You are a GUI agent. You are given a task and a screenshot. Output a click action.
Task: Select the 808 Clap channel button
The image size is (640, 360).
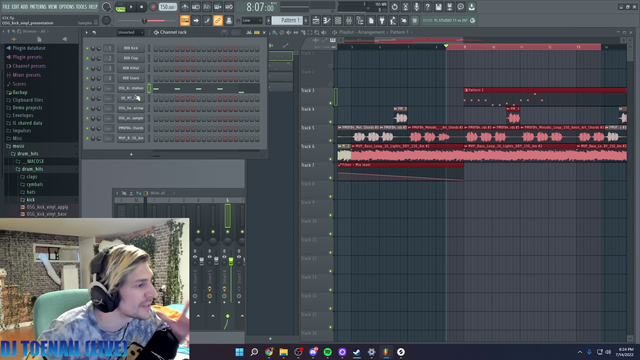click(131, 58)
